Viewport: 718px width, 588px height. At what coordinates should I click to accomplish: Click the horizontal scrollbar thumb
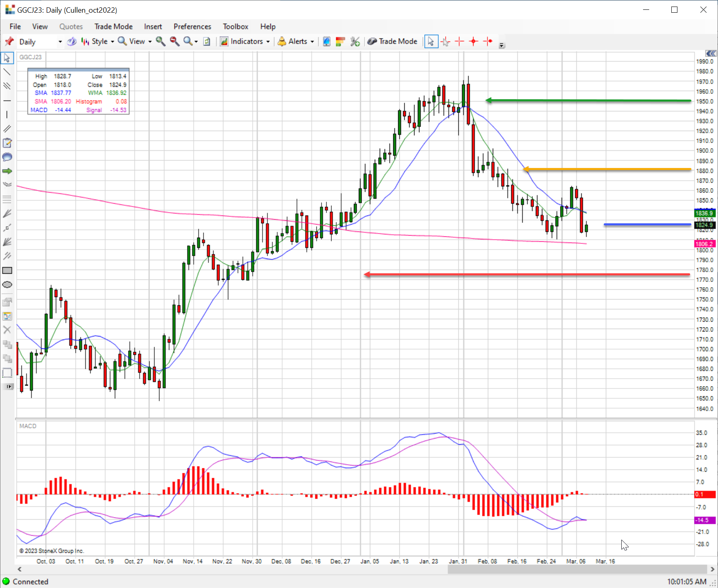(x=578, y=569)
